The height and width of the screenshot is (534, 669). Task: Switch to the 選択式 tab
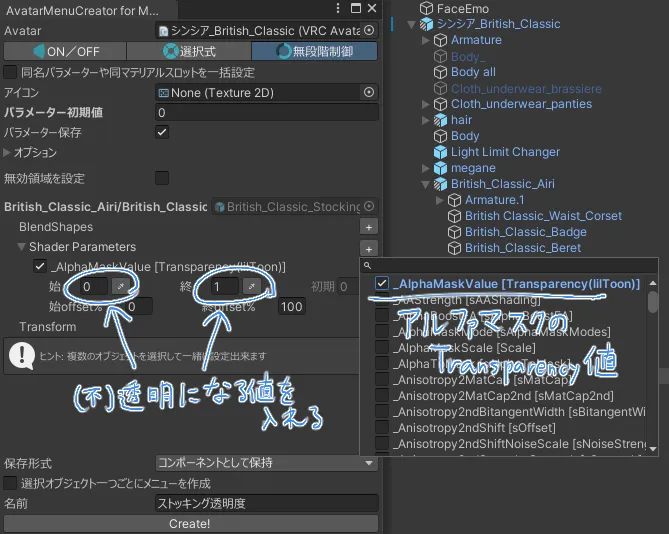coord(188,50)
